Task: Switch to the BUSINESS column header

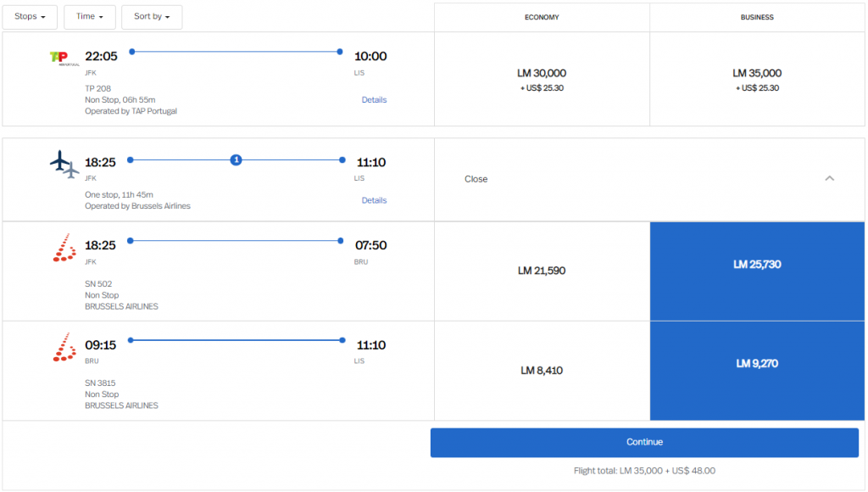Action: (757, 17)
